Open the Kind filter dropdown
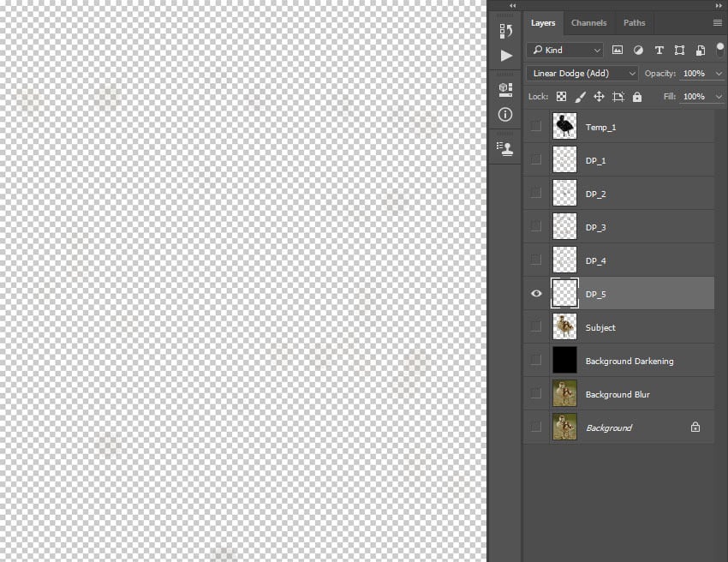 [565, 50]
